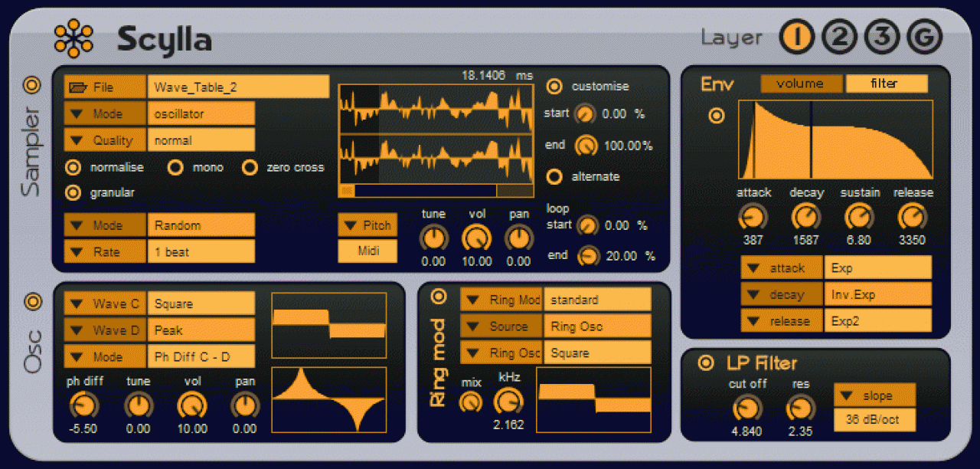Click the envelope sustain knob
Image resolution: width=980 pixels, height=469 pixels.
coord(859,218)
